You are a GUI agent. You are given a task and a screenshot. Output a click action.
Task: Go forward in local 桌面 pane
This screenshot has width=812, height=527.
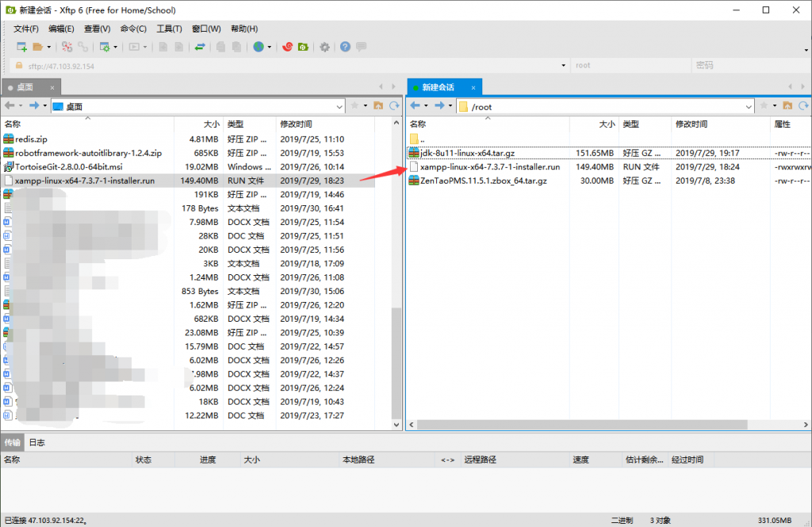34,105
